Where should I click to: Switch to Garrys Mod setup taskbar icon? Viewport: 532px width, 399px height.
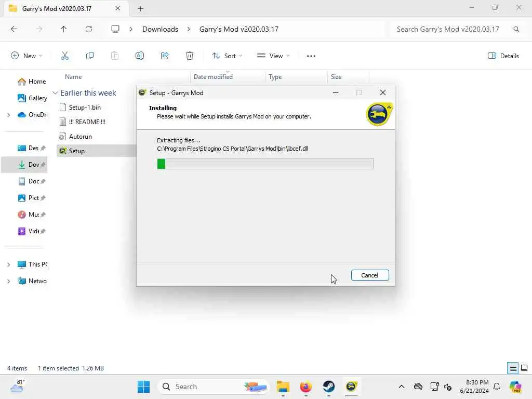[351, 387]
